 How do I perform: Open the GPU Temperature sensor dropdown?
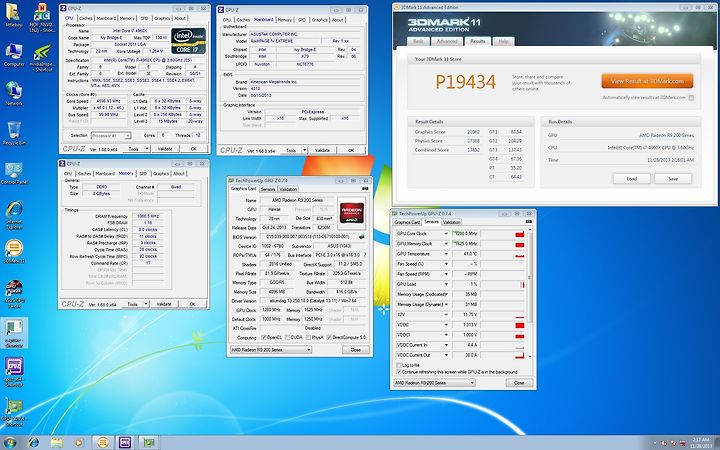point(445,254)
